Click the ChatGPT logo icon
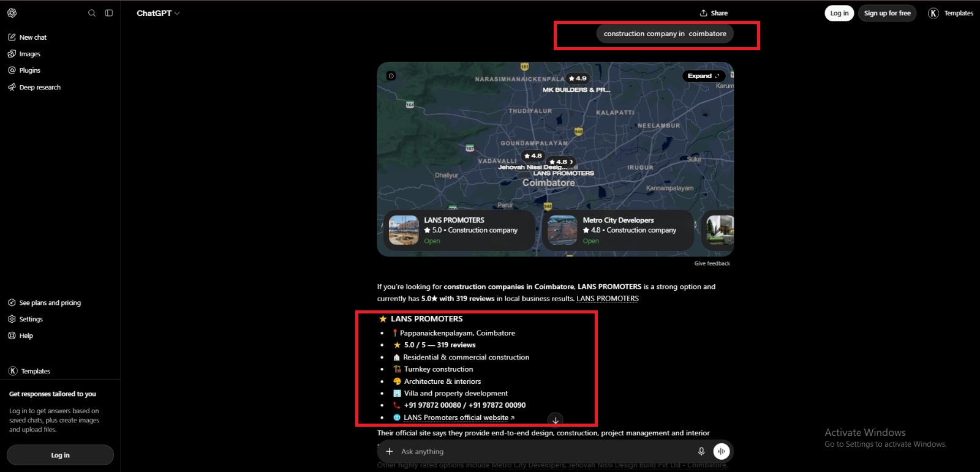Viewport: 980px width, 472px height. coord(12,13)
